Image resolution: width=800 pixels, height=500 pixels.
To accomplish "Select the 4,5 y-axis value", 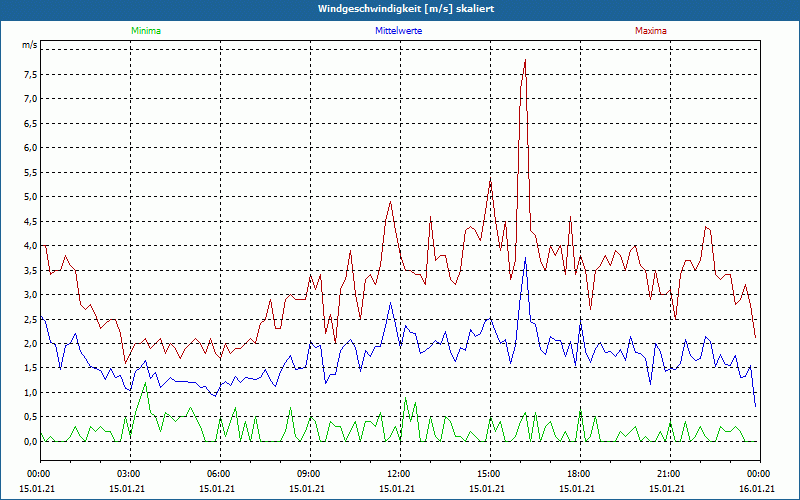I will click(x=31, y=221).
